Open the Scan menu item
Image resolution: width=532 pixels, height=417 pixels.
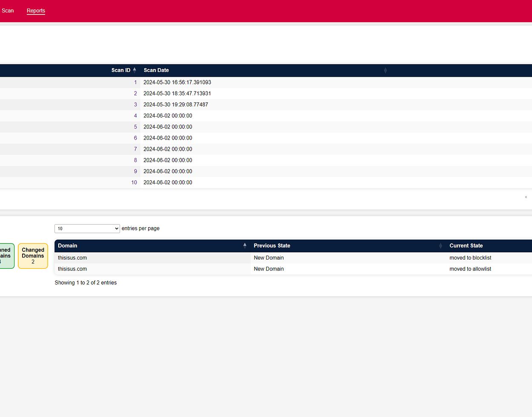[x=8, y=11]
